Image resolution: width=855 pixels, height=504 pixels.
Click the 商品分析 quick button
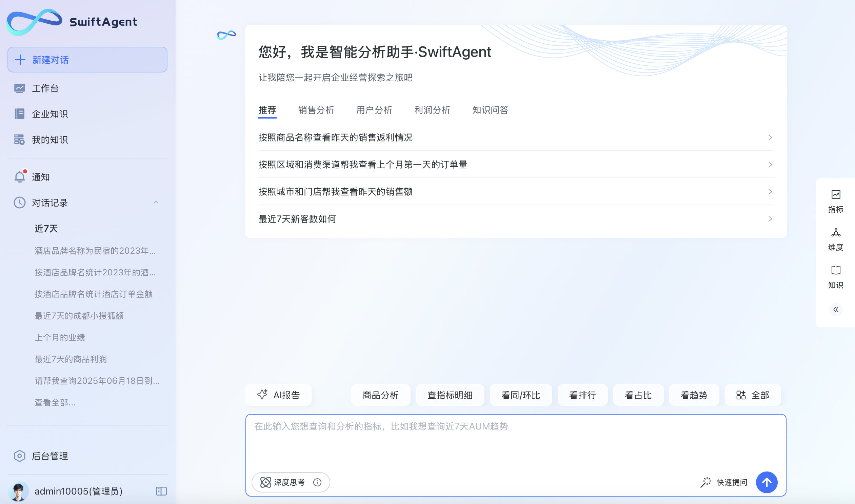pos(381,395)
